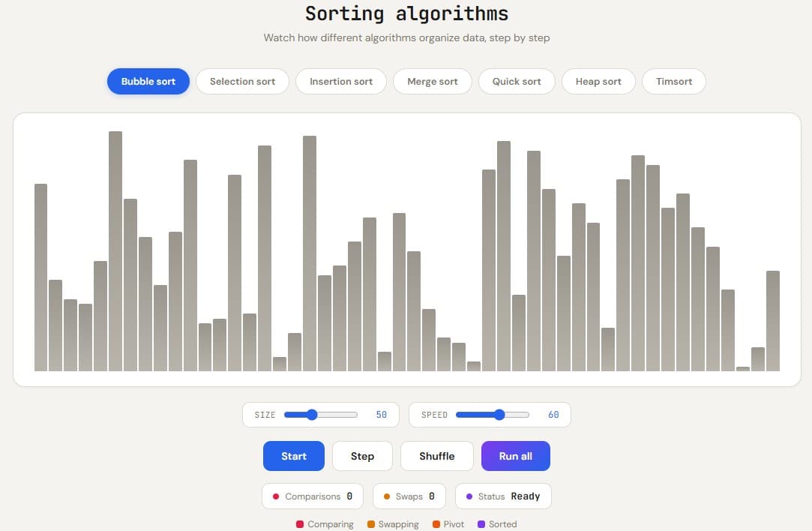The width and height of the screenshot is (812, 531).
Task: Click the purple Sorted legend swatch
Action: click(x=481, y=524)
